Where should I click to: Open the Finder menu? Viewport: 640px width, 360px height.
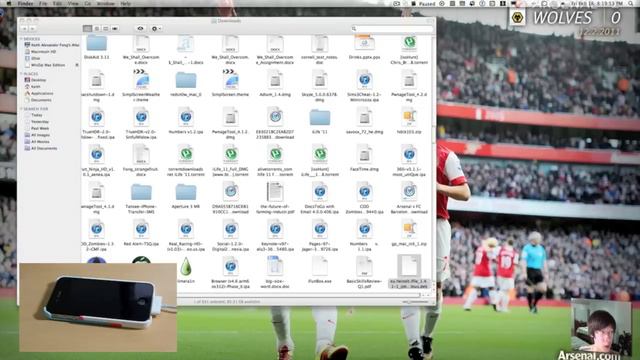25,3
